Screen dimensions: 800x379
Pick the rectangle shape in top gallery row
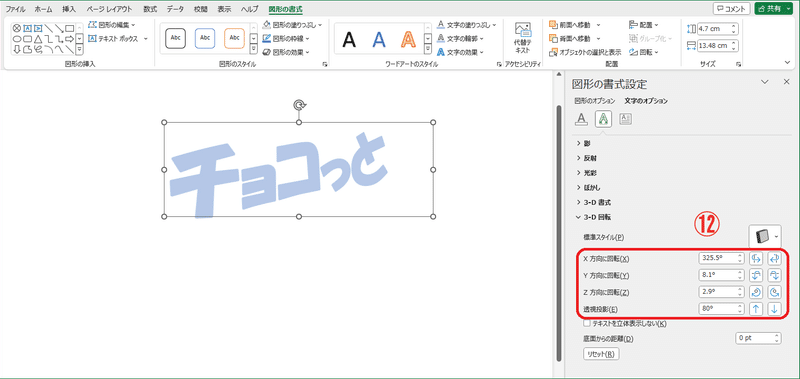click(69, 29)
